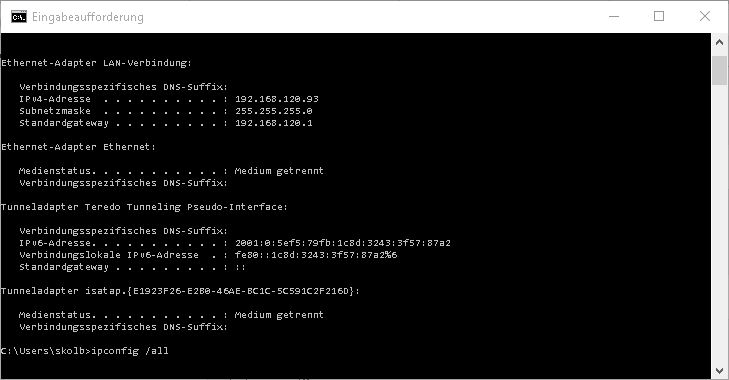Click the empty scrollbar track below the thumb
Screen dimensions: 729x380
coord(720,223)
